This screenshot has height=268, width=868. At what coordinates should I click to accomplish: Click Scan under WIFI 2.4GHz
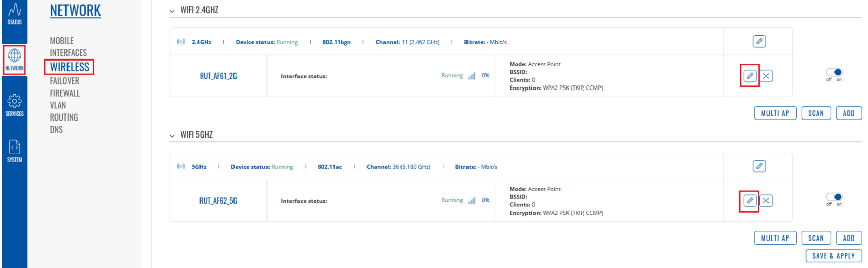pyautogui.click(x=816, y=113)
